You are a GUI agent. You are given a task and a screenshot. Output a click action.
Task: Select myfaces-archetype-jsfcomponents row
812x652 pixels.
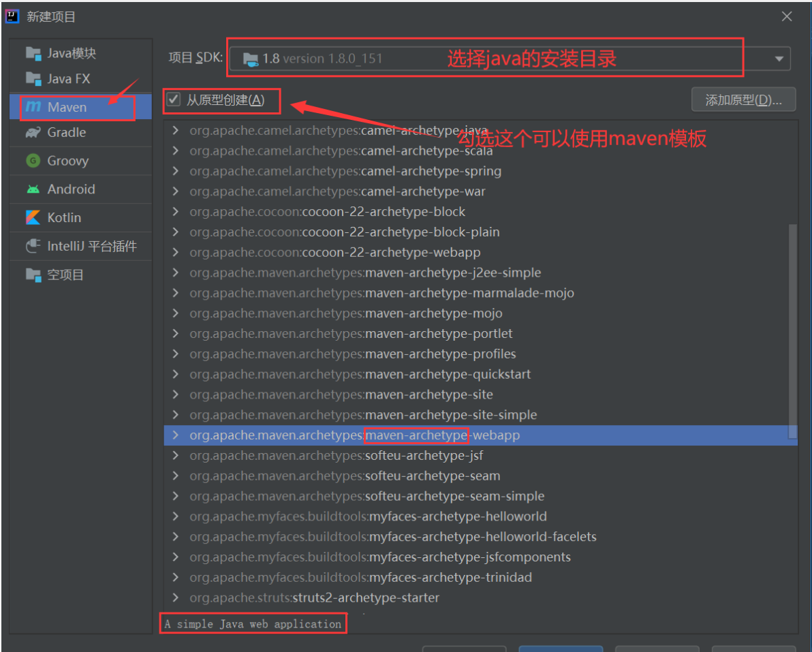(x=480, y=557)
